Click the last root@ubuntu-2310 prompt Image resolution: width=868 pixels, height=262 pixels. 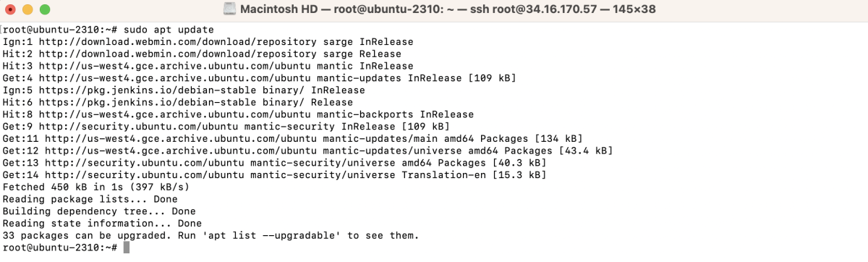coord(60,248)
